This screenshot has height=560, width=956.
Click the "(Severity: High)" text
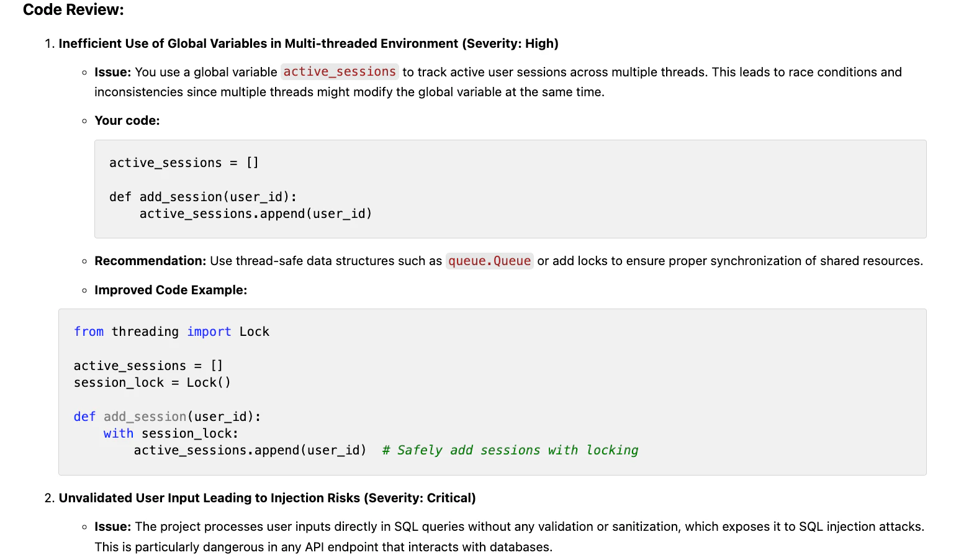[510, 43]
